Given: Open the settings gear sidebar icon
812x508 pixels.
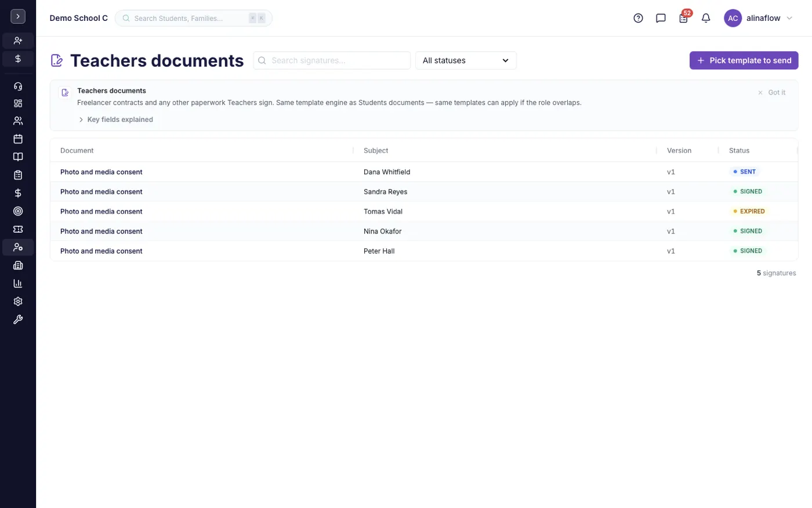Looking at the screenshot, I should coord(18,301).
